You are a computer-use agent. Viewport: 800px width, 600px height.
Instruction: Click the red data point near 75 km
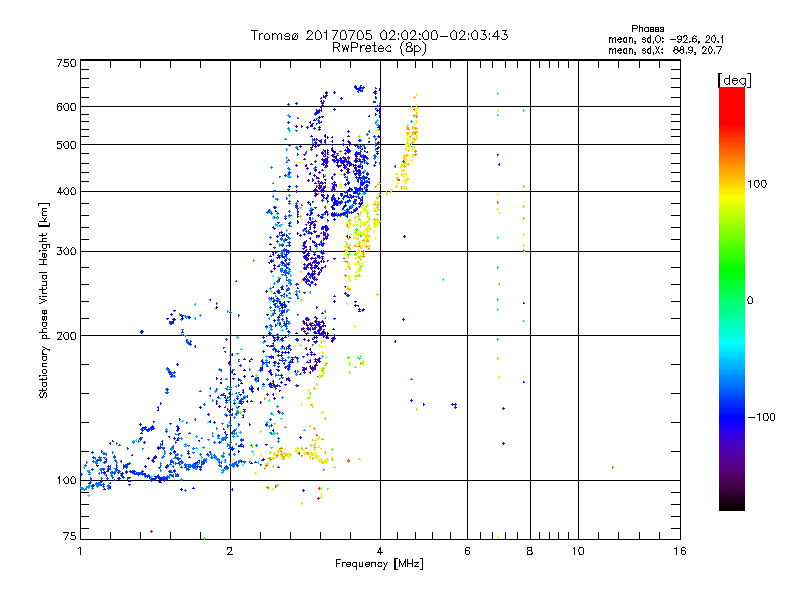tap(152, 532)
